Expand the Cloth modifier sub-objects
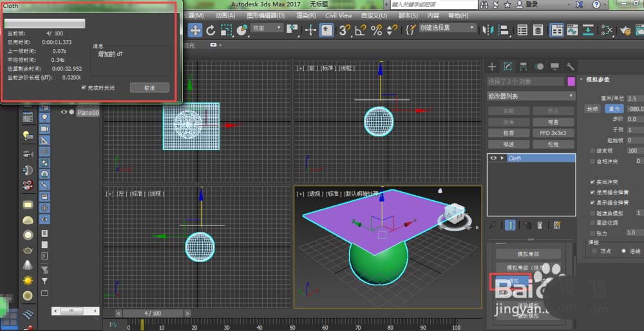The height and width of the screenshot is (331, 644). pyautogui.click(x=502, y=158)
